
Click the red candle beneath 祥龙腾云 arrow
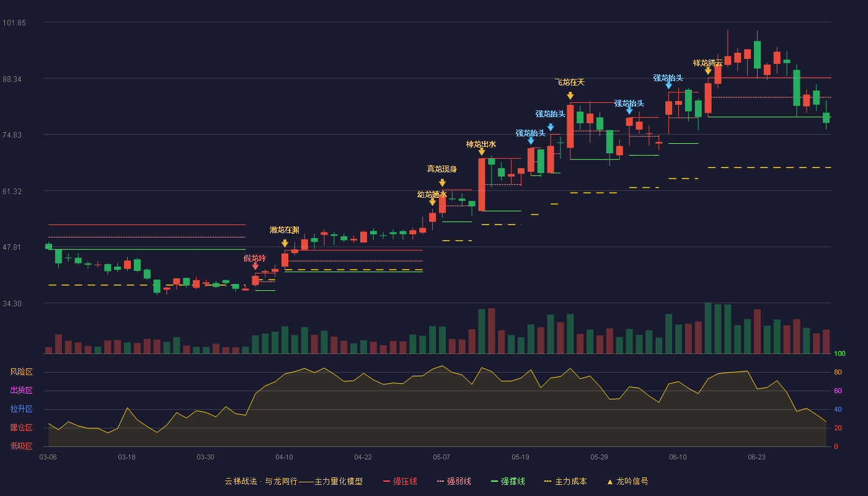[708, 98]
